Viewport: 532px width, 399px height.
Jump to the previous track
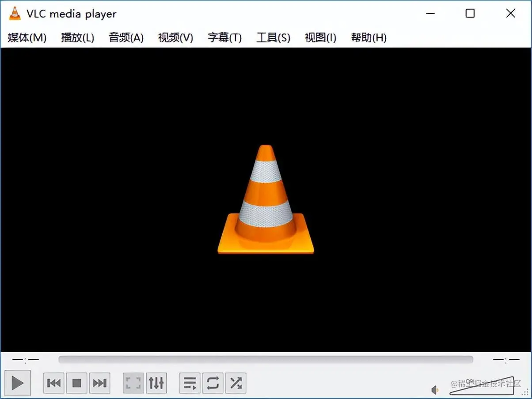coord(54,383)
